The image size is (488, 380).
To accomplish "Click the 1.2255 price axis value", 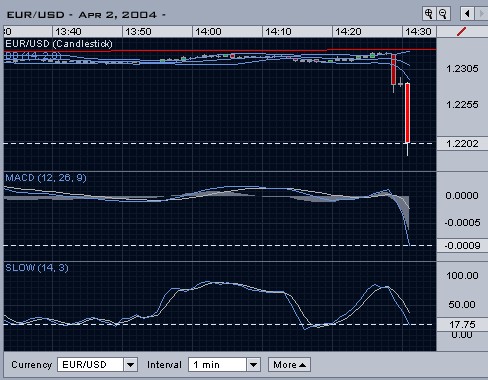I will click(x=462, y=105).
